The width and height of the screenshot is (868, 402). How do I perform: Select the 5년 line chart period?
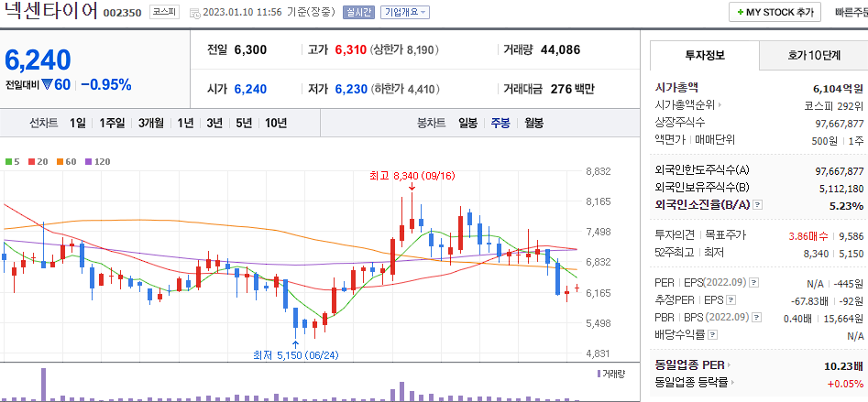click(244, 123)
